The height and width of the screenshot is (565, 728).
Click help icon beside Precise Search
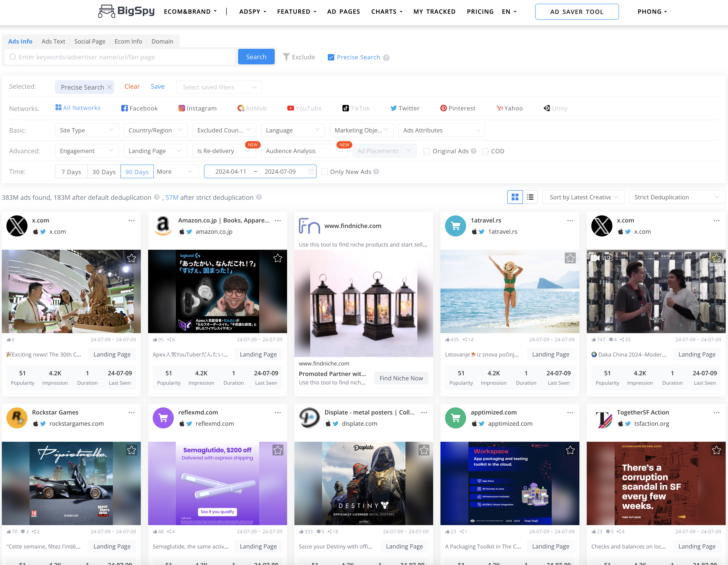tap(386, 57)
